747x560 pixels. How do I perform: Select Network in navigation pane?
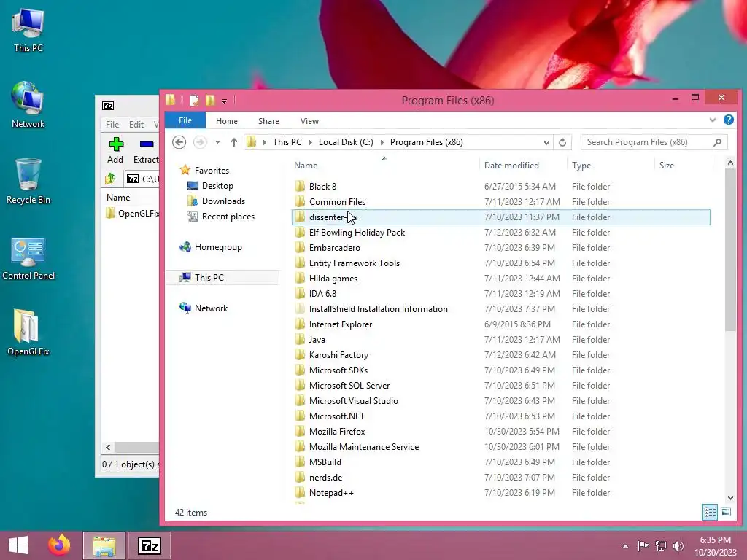[211, 308]
